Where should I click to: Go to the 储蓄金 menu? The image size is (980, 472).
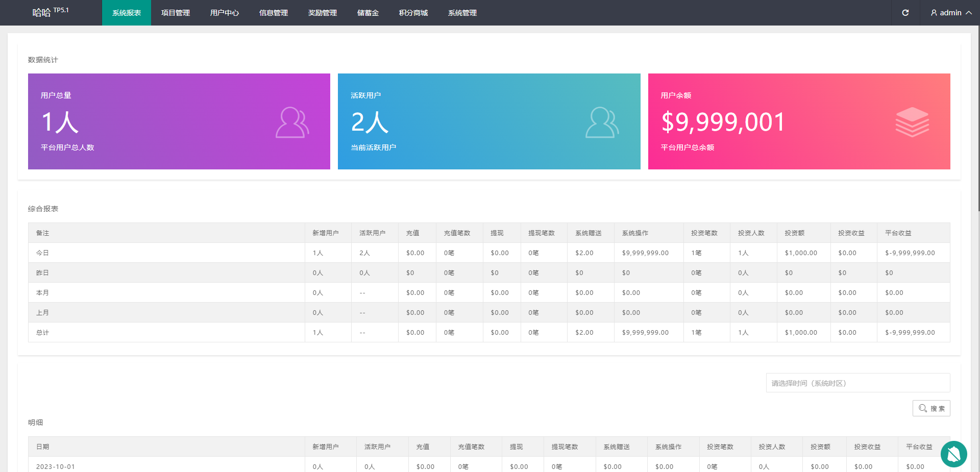click(x=368, y=13)
